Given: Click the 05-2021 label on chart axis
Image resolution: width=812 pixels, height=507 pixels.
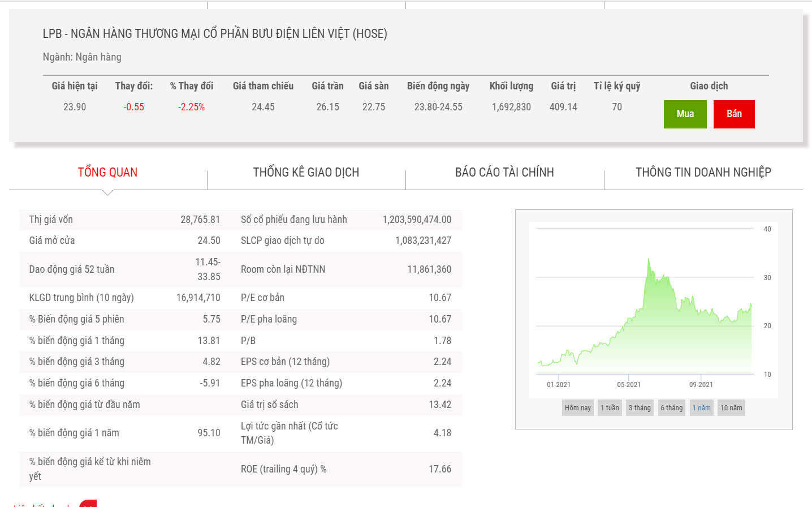Looking at the screenshot, I should click(629, 385).
